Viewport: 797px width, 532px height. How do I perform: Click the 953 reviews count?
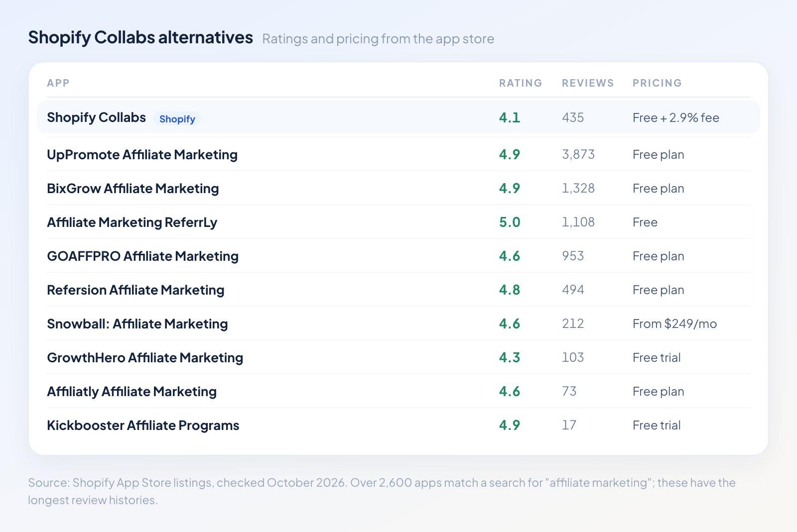[x=573, y=256]
